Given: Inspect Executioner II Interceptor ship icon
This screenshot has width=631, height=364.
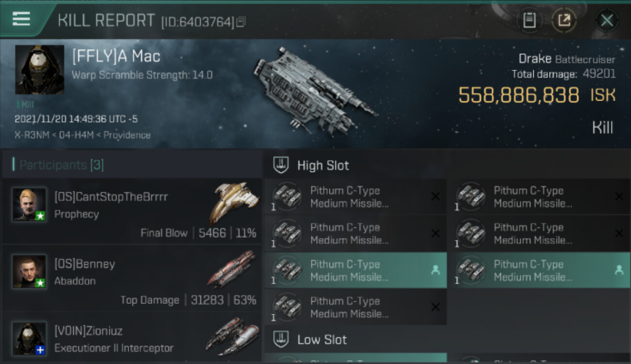Looking at the screenshot, I should tap(232, 336).
